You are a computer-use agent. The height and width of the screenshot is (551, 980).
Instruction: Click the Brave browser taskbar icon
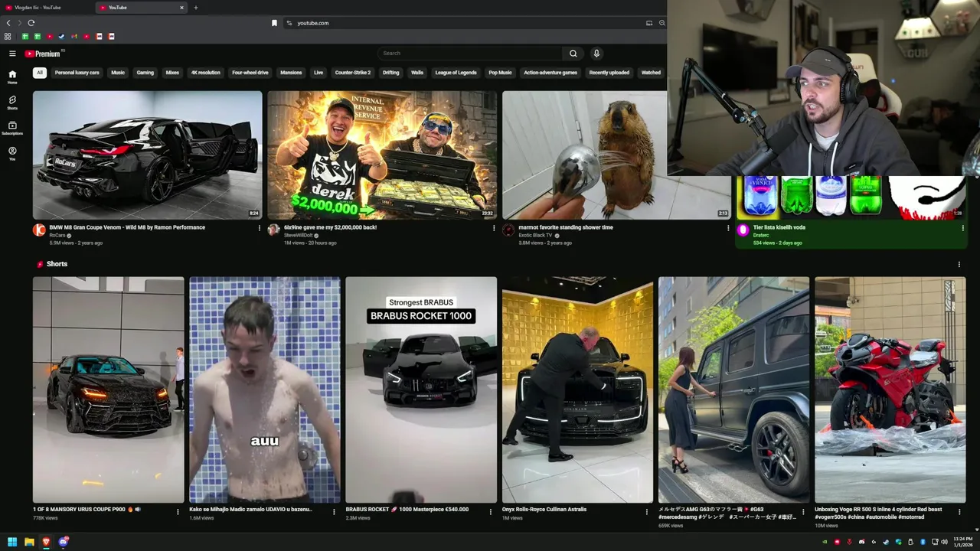46,542
